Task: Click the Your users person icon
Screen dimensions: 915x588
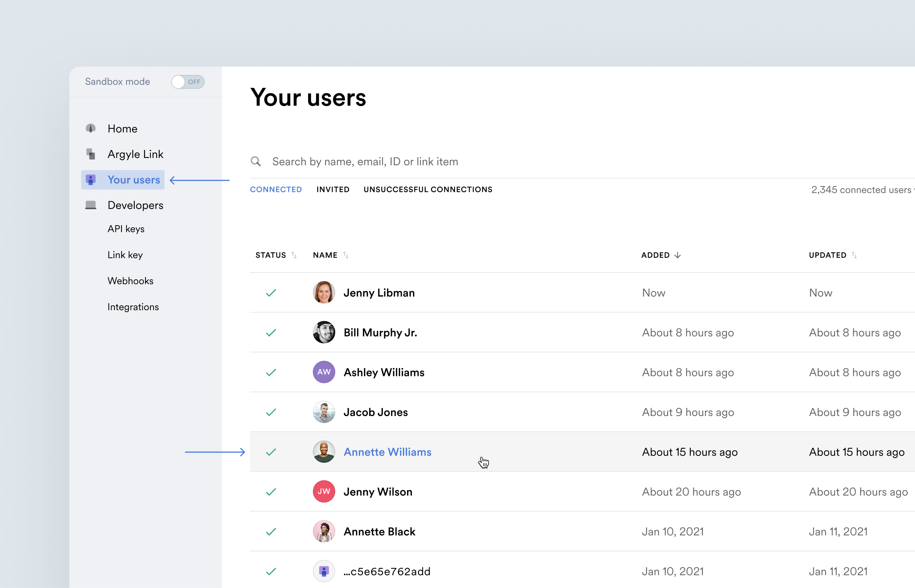Action: 91,180
